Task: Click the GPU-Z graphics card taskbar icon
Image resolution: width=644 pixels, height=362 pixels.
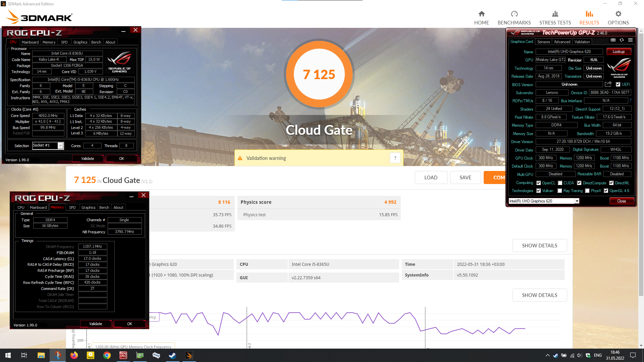Action: [140, 355]
